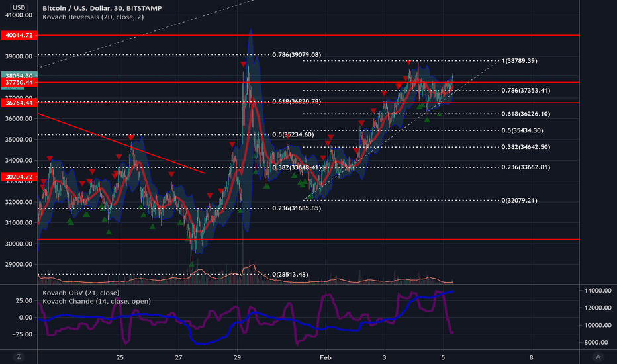Select the 0.5(35234.60) Fibonacci level label
The height and width of the screenshot is (364, 617).
[x=293, y=134]
